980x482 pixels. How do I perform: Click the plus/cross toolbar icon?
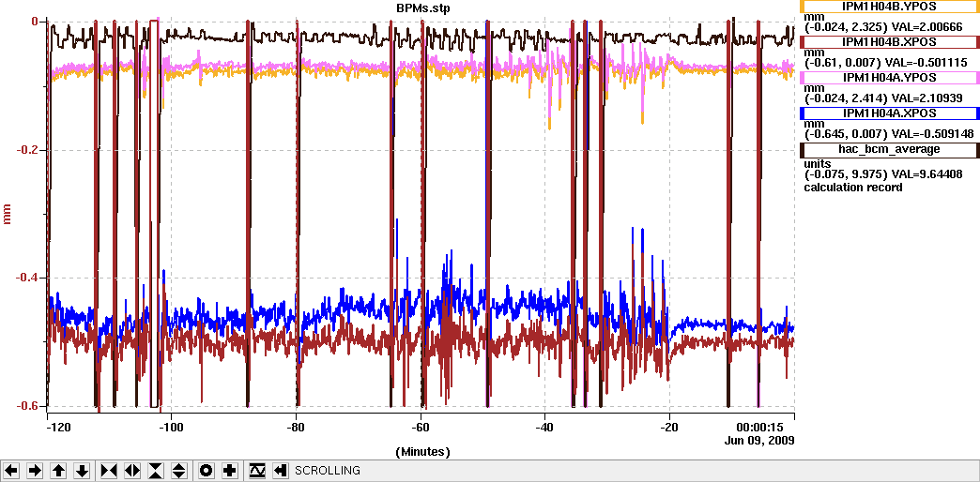tap(229, 471)
